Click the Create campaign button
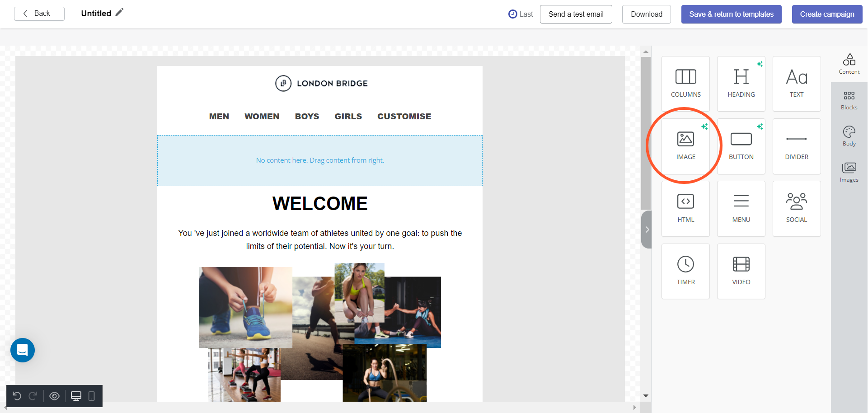The width and height of the screenshot is (868, 413). coord(826,14)
